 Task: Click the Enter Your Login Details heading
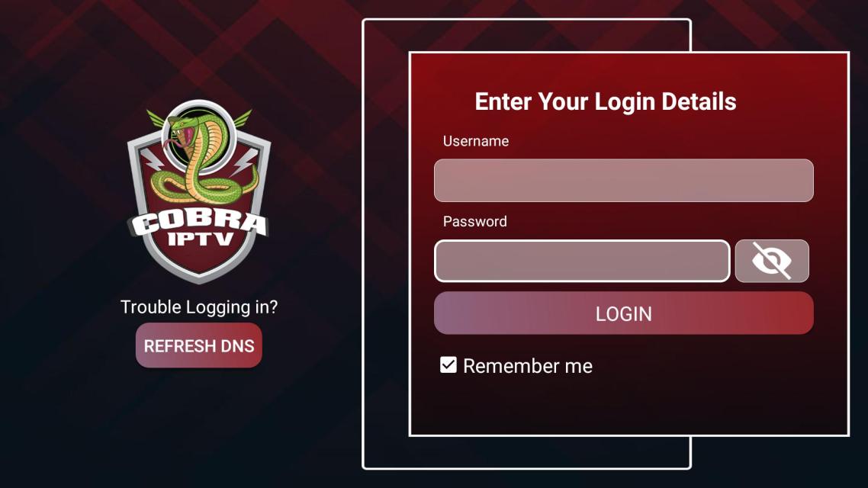coord(606,102)
